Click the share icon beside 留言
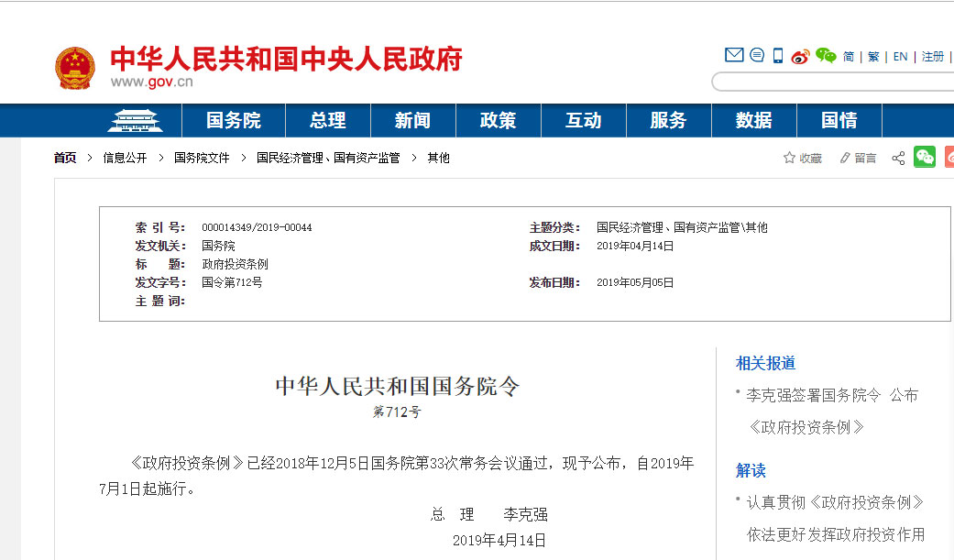 coord(898,158)
